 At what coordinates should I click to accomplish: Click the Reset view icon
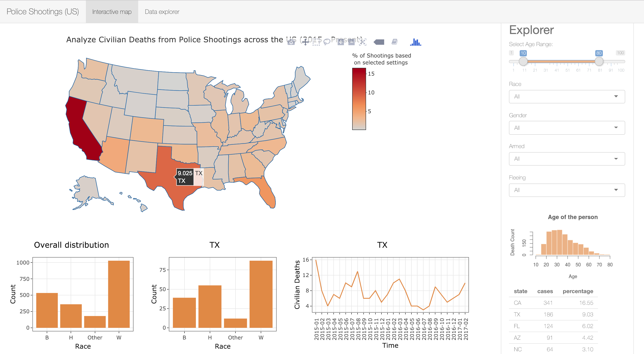tap(362, 42)
